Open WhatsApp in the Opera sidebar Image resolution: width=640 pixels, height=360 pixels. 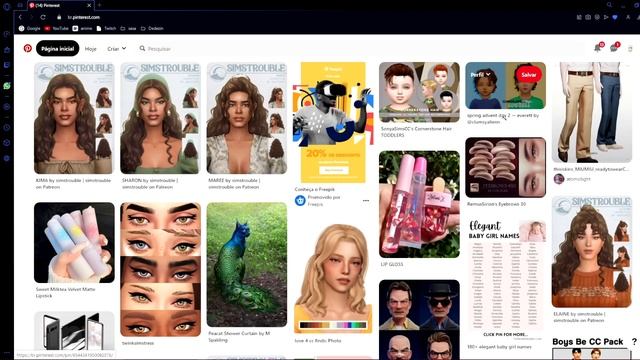tap(7, 86)
